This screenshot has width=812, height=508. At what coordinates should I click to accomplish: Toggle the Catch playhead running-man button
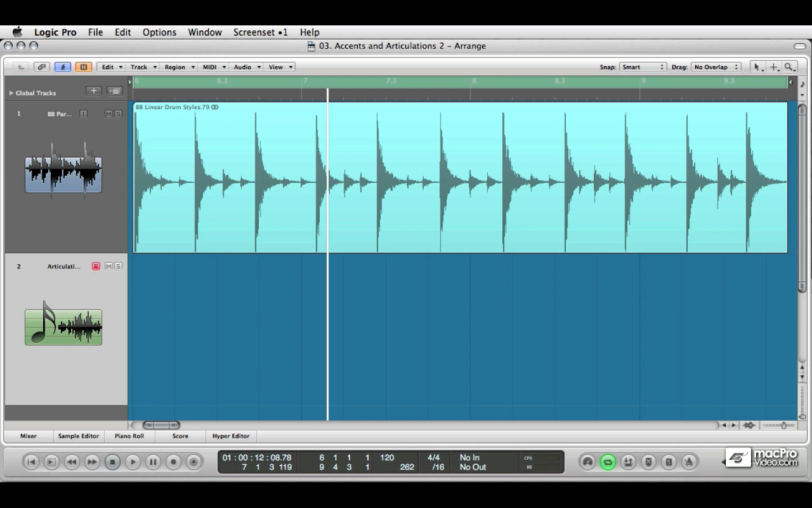pos(62,67)
